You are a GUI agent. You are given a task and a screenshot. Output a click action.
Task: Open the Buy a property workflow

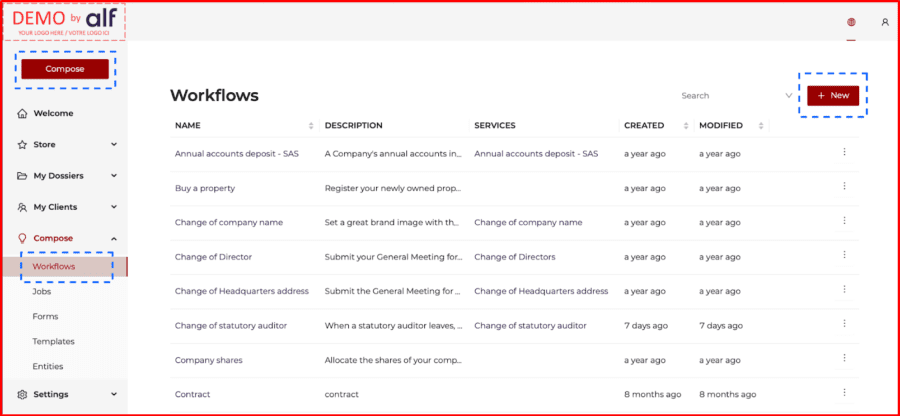[205, 188]
